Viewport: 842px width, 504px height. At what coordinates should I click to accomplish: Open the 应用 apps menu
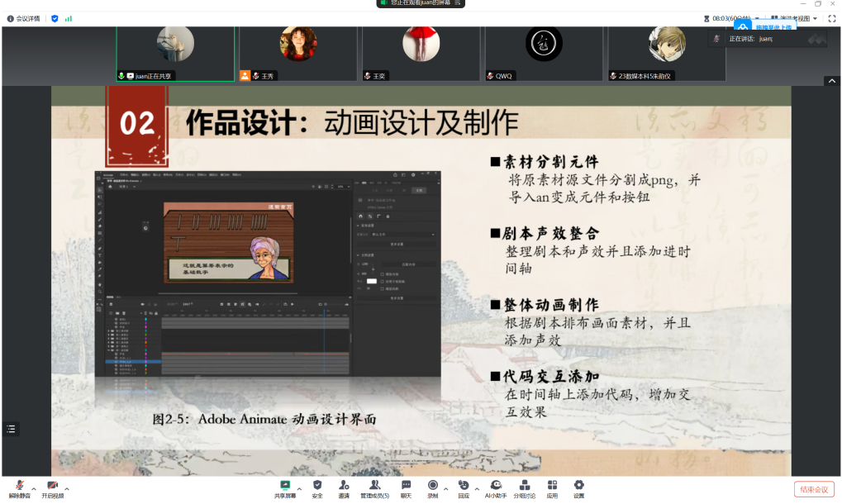[552, 487]
